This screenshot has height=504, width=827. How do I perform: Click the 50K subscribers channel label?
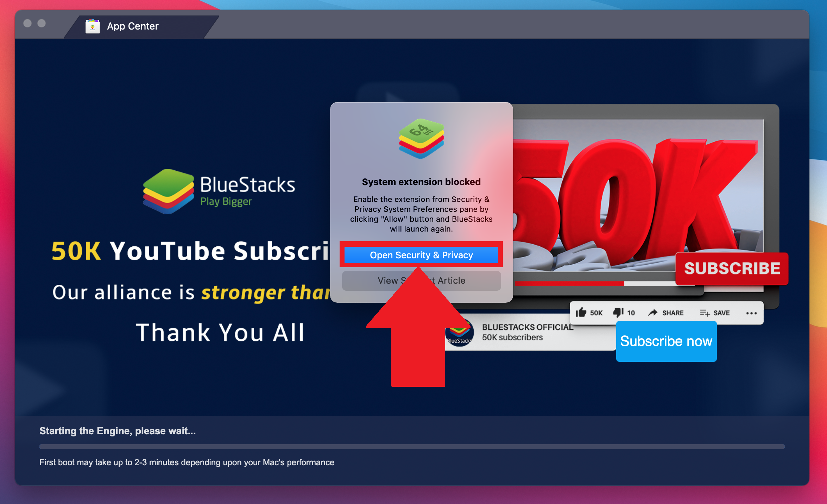513,338
